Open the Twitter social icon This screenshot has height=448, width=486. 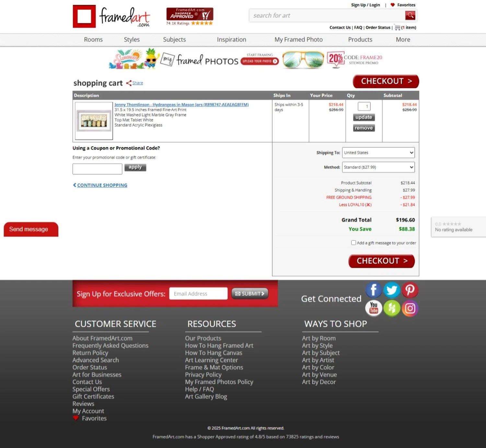tap(392, 290)
